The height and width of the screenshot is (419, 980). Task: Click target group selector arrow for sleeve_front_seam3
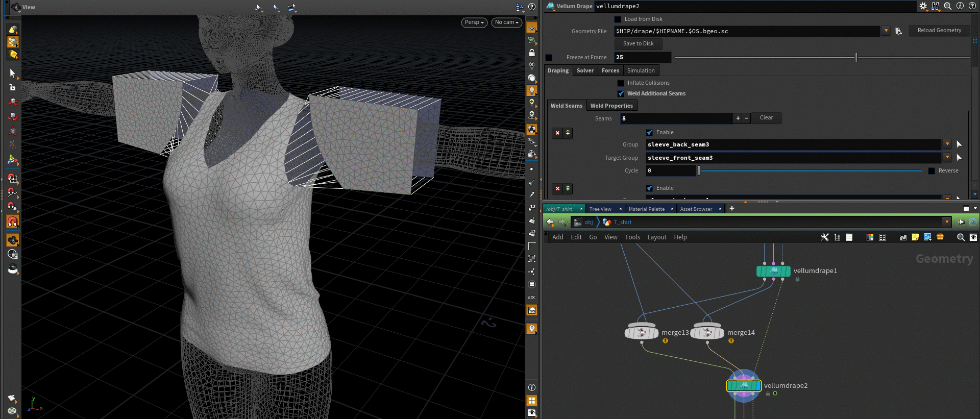959,158
